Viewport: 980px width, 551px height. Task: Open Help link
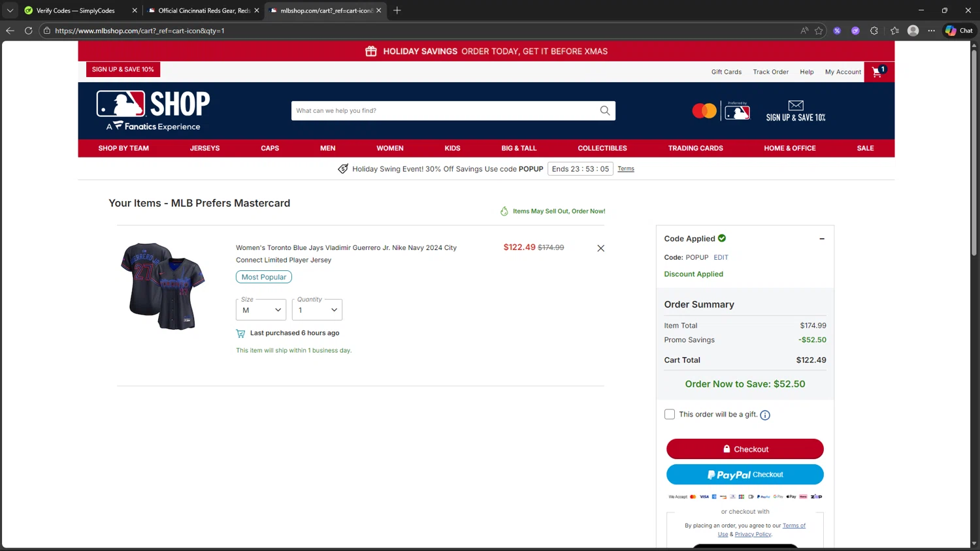[x=807, y=72]
